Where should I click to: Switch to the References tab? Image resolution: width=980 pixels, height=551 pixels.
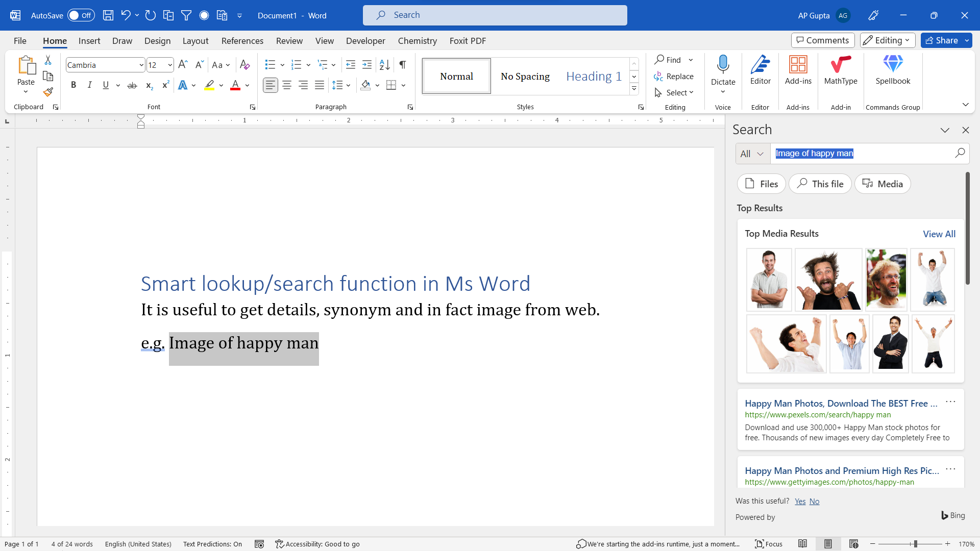coord(242,41)
